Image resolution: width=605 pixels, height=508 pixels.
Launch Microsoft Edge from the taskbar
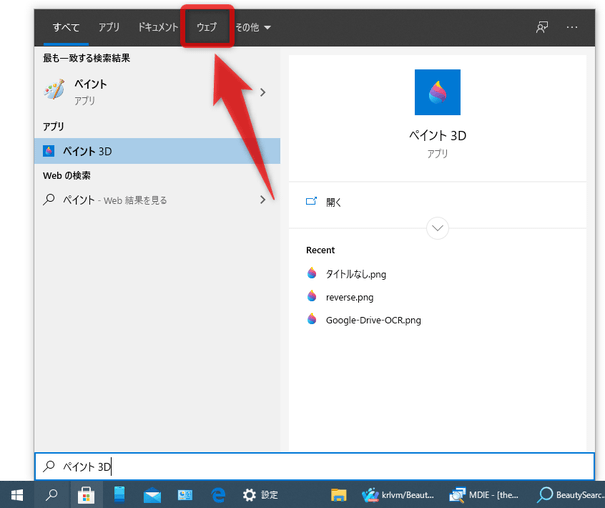[218, 495]
